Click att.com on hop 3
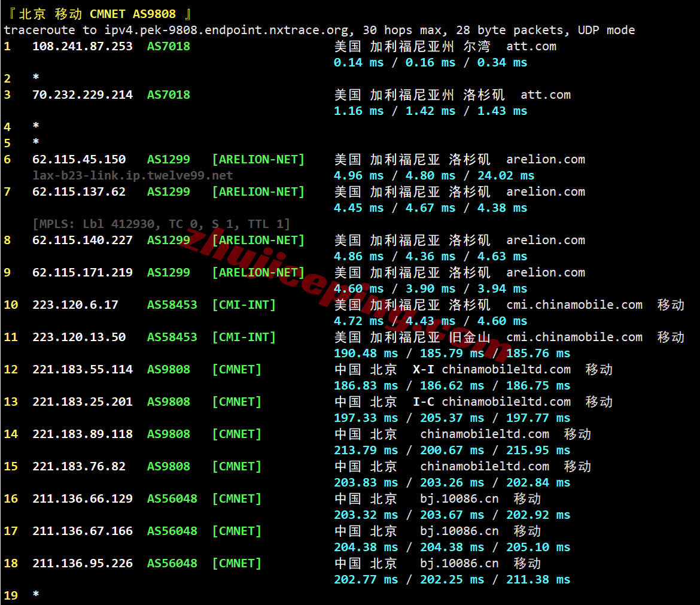 546,95
